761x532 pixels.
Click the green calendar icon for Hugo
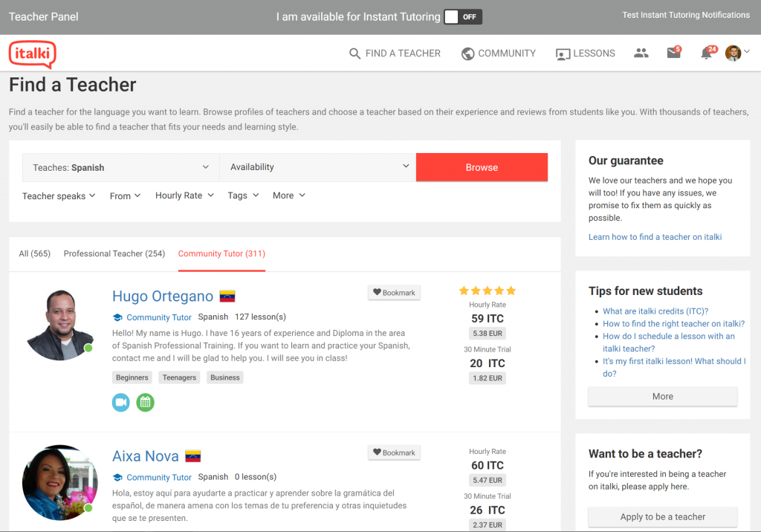pos(146,402)
